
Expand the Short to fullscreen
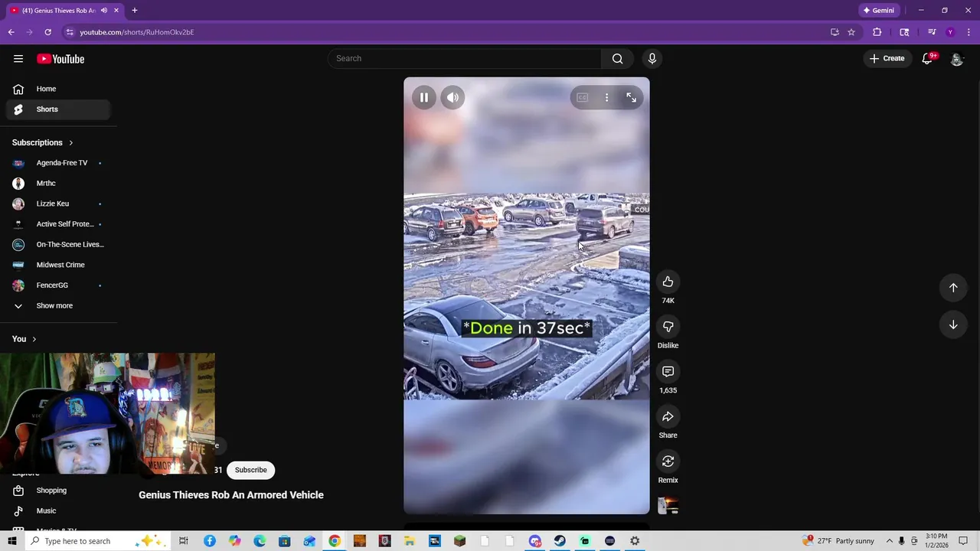[631, 97]
